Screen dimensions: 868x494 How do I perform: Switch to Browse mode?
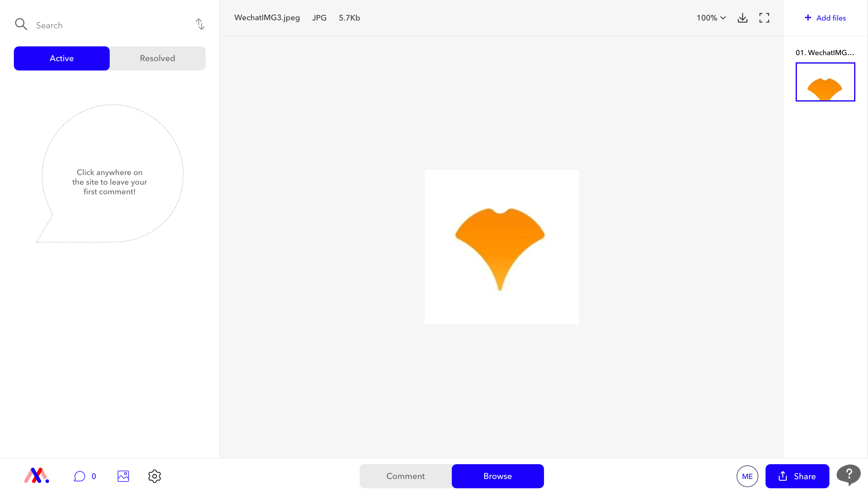(498, 476)
